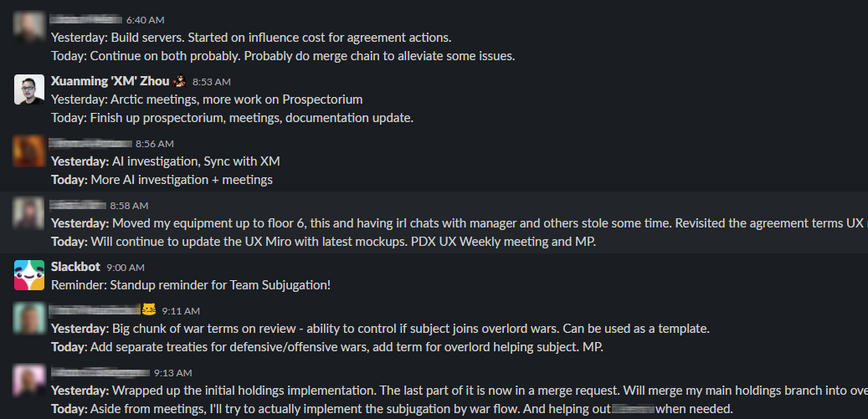
Task: Open avatar of the 9:13 AM poster
Action: [28, 381]
